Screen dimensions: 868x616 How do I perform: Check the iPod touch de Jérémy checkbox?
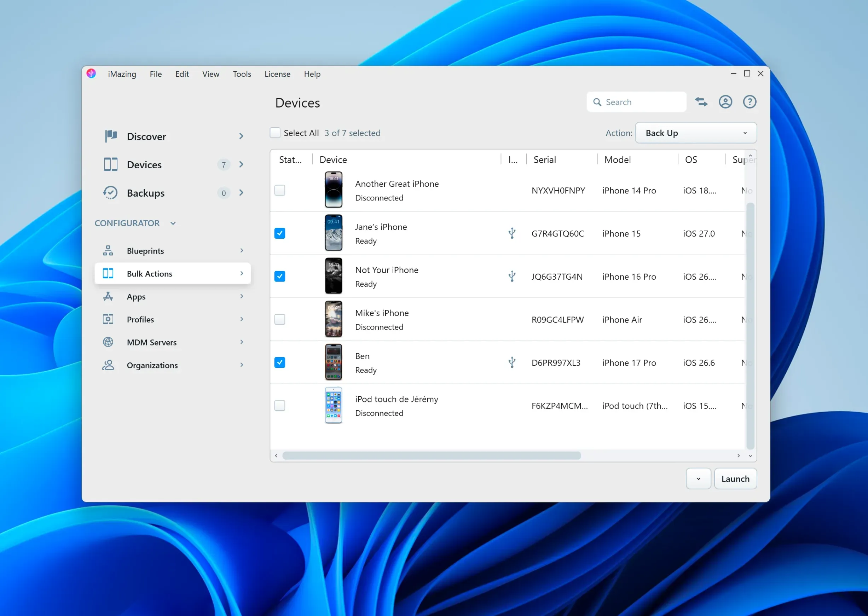pyautogui.click(x=280, y=406)
